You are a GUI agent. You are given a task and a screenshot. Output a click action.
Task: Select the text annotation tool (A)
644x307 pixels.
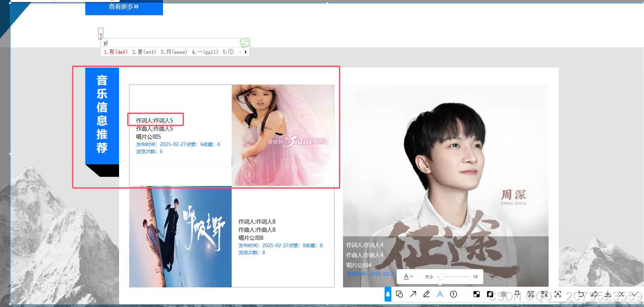pyautogui.click(x=440, y=294)
